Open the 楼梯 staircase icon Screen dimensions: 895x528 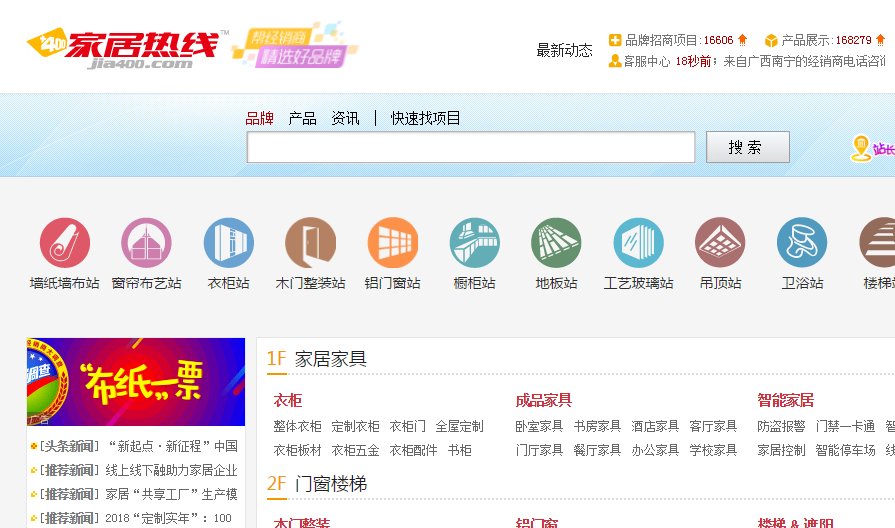[877, 243]
